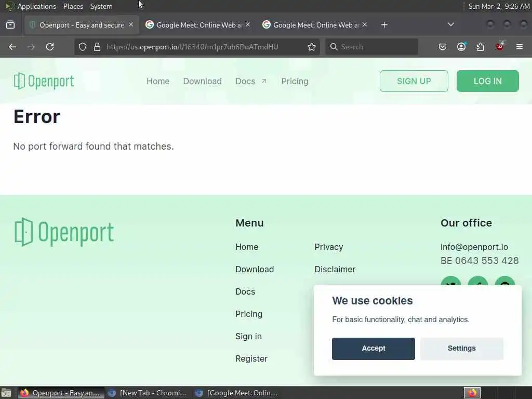Open the System menu
This screenshot has height=399, width=532.
click(x=101, y=6)
